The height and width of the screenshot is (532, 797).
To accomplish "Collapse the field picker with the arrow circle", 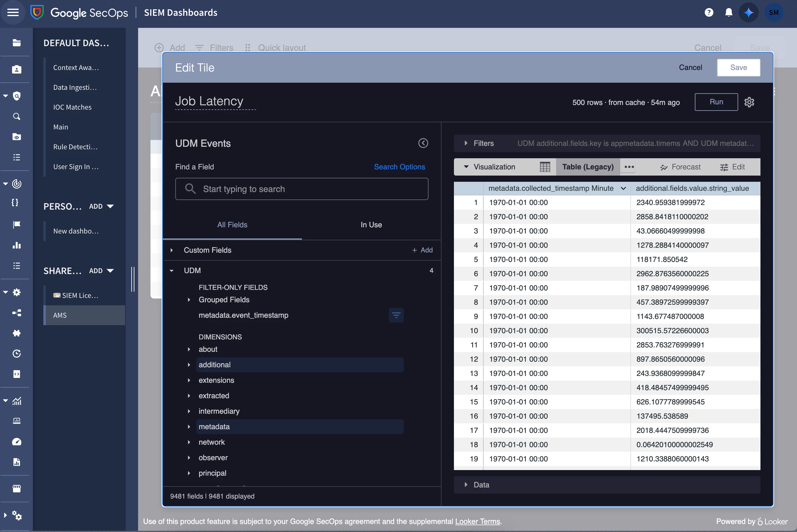I will [423, 143].
